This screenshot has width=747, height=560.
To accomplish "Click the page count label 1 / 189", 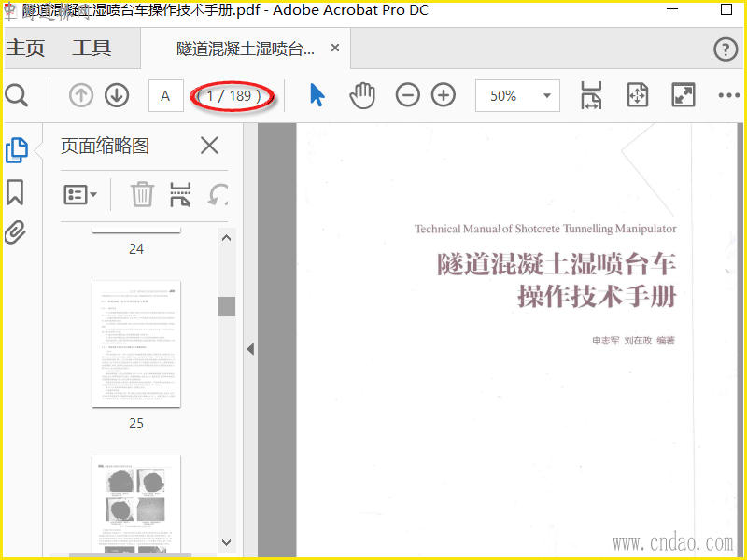I will pos(233,96).
